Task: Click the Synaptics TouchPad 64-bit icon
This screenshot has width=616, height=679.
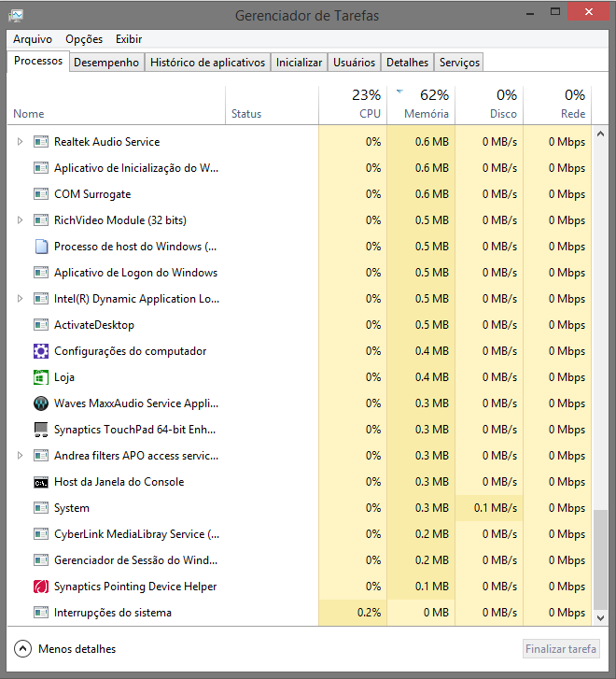Action: [x=41, y=430]
